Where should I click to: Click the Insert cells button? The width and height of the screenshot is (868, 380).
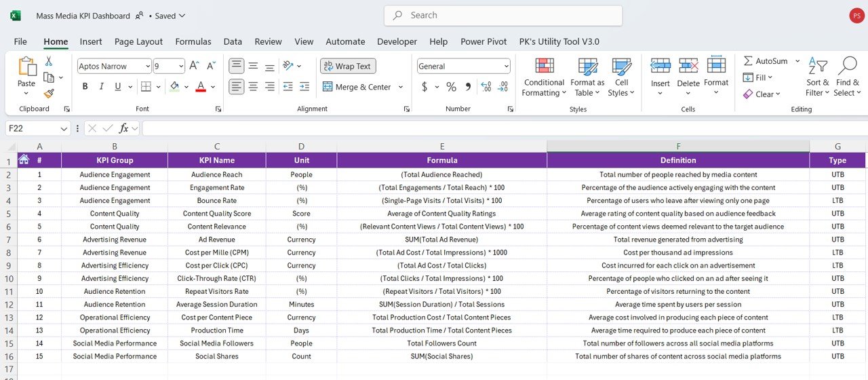coord(660,77)
